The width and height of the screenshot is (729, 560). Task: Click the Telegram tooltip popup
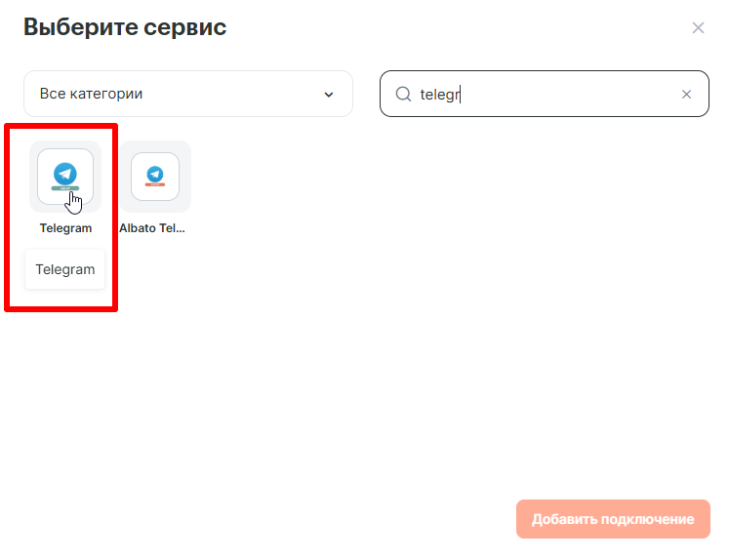[65, 270]
